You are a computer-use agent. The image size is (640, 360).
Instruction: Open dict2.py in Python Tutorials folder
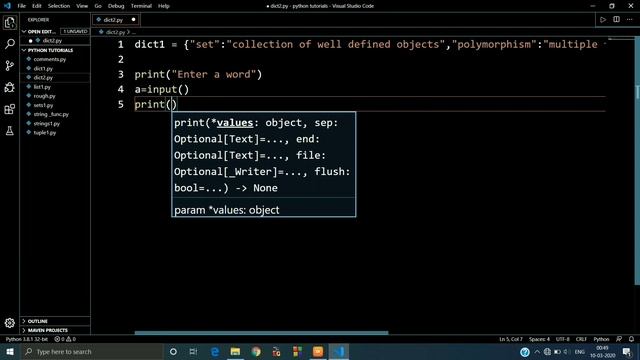coord(43,78)
